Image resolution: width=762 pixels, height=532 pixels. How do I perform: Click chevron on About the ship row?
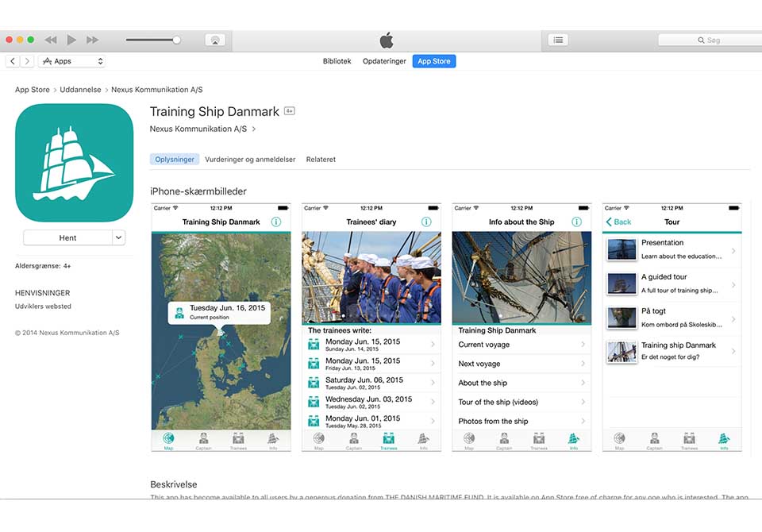coord(583,383)
